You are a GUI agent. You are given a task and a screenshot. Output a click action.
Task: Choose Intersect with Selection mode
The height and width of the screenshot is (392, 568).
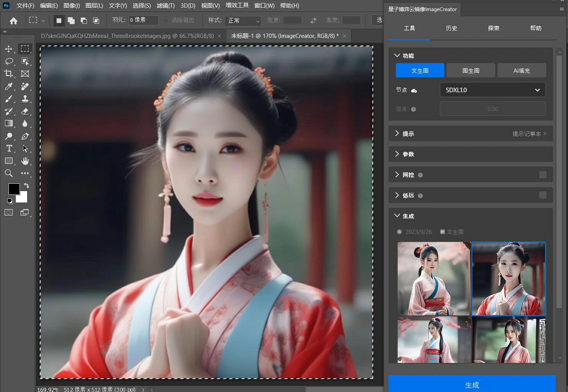[96, 20]
